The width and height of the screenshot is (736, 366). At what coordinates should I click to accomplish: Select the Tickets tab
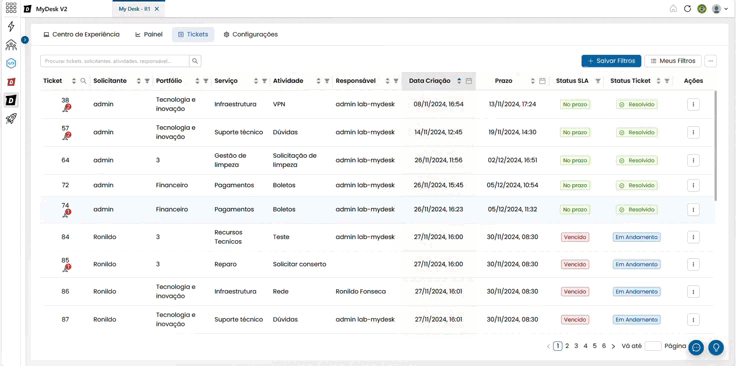click(193, 35)
